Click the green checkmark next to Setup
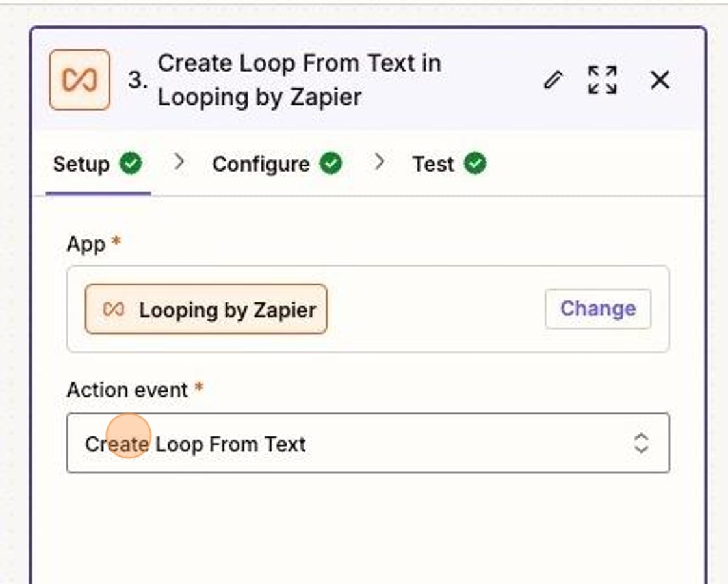 [x=131, y=164]
